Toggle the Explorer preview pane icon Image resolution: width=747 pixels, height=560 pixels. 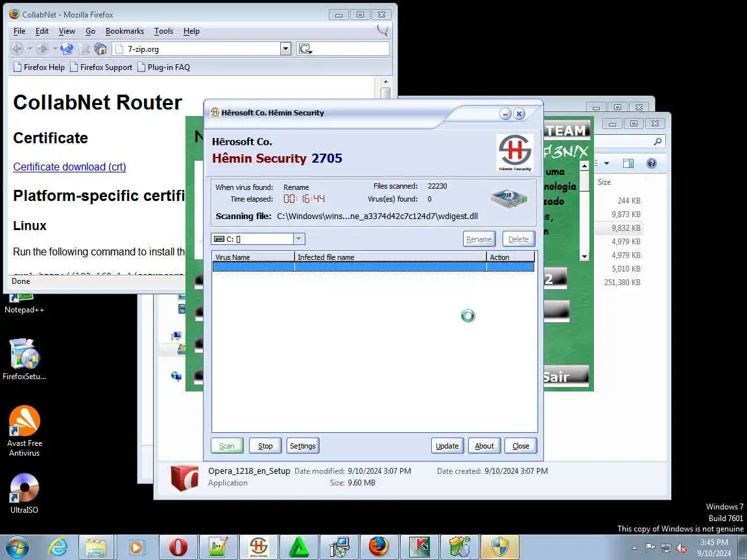click(x=628, y=163)
